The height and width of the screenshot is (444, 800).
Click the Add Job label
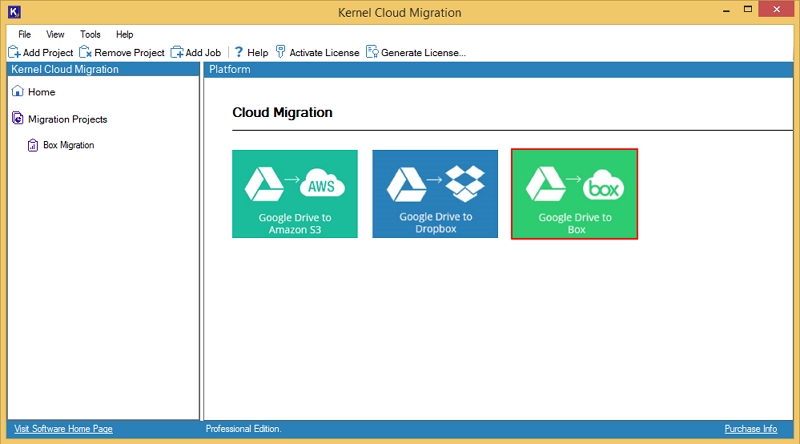point(203,53)
